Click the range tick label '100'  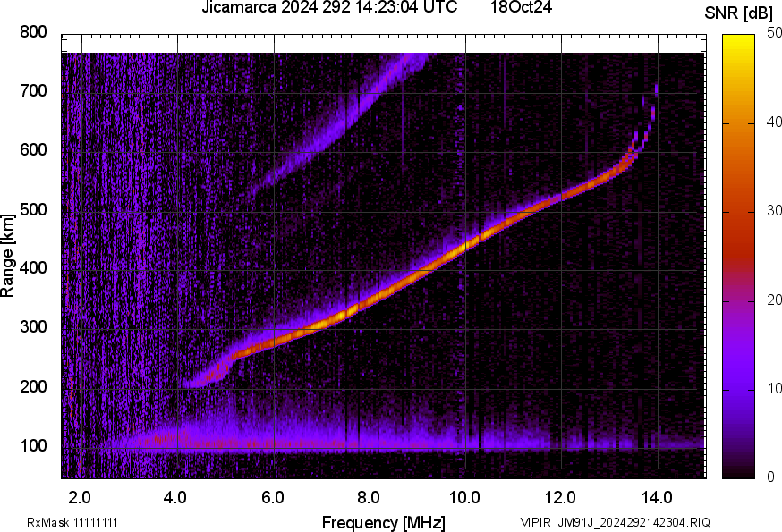coord(33,445)
